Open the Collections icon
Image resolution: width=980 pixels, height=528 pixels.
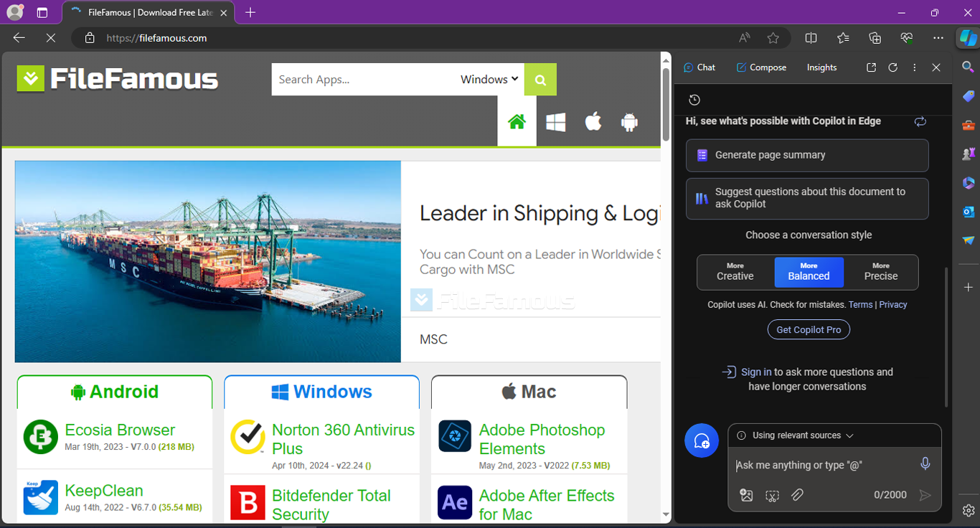pyautogui.click(x=875, y=38)
